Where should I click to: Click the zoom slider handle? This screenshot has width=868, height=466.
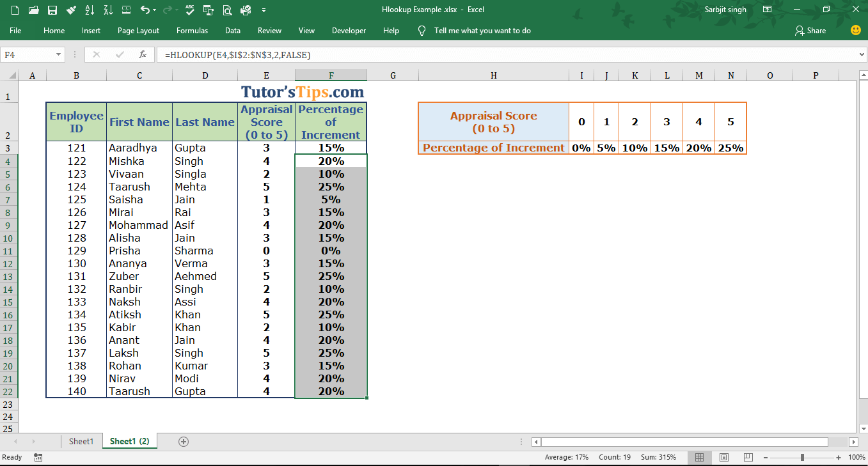coord(802,457)
